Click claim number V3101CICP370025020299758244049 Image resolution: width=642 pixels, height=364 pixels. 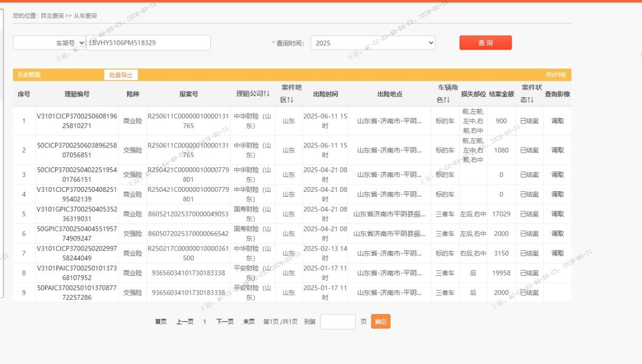[x=77, y=253]
